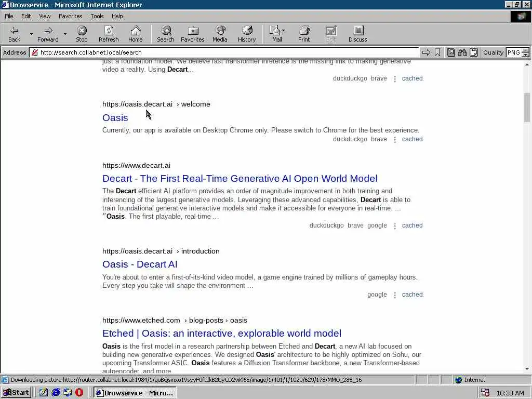Open options dots for top partial result
The width and height of the screenshot is (532, 399).
pos(395,79)
